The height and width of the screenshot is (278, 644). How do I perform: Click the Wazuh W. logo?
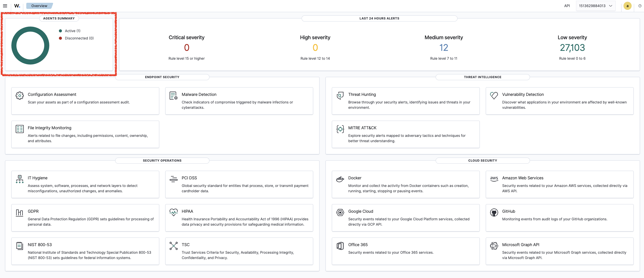17,6
